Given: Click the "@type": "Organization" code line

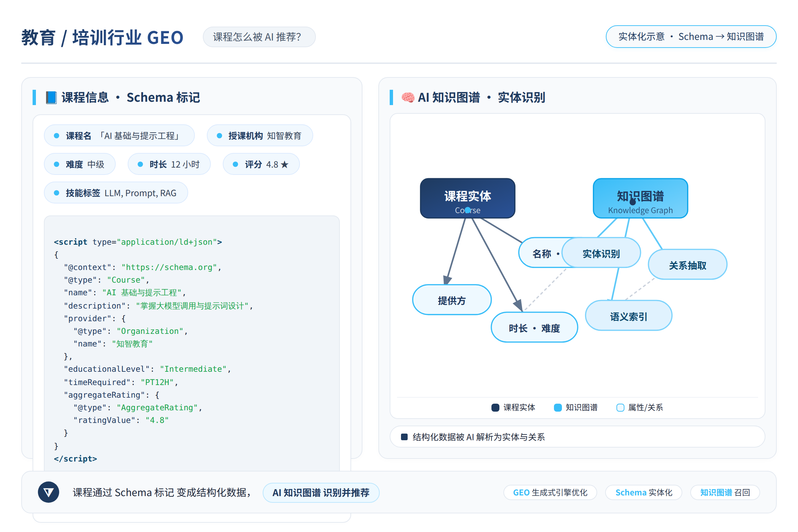Looking at the screenshot, I should pos(131,331).
